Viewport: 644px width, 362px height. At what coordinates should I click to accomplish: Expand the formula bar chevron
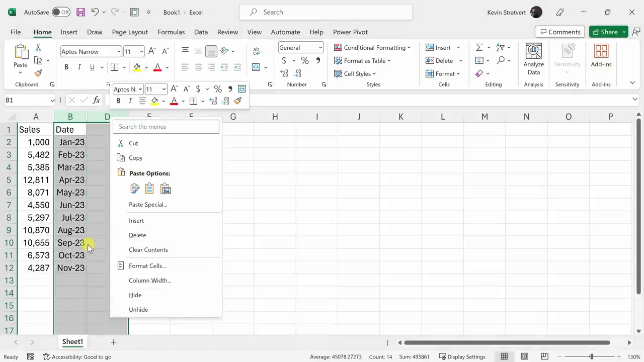634,100
